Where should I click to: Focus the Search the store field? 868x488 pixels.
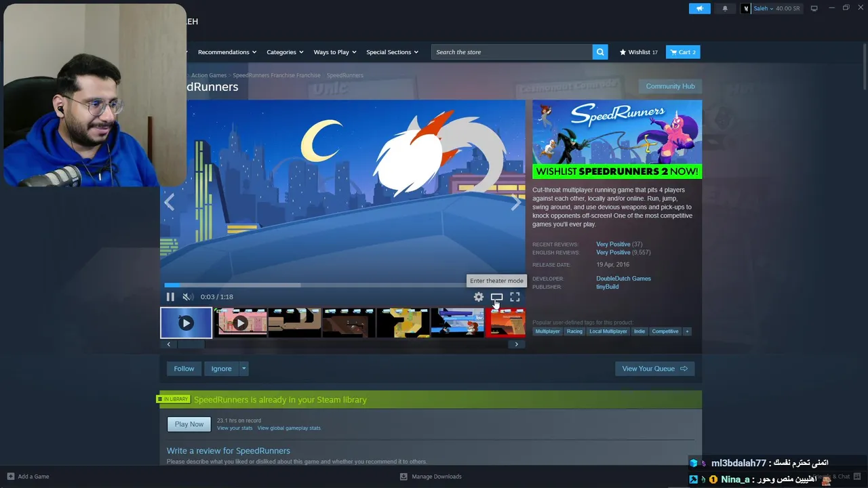(x=512, y=52)
